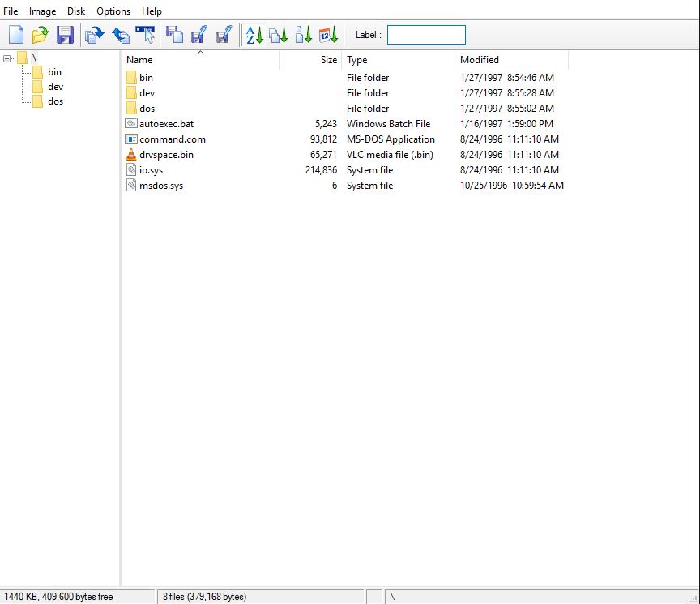Collapse the root \ tree node

click(x=7, y=58)
